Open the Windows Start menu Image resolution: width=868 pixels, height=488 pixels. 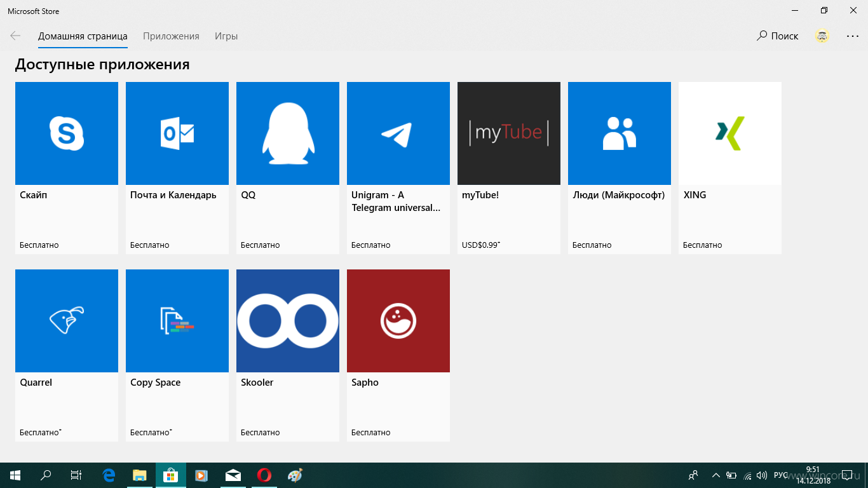[15, 475]
